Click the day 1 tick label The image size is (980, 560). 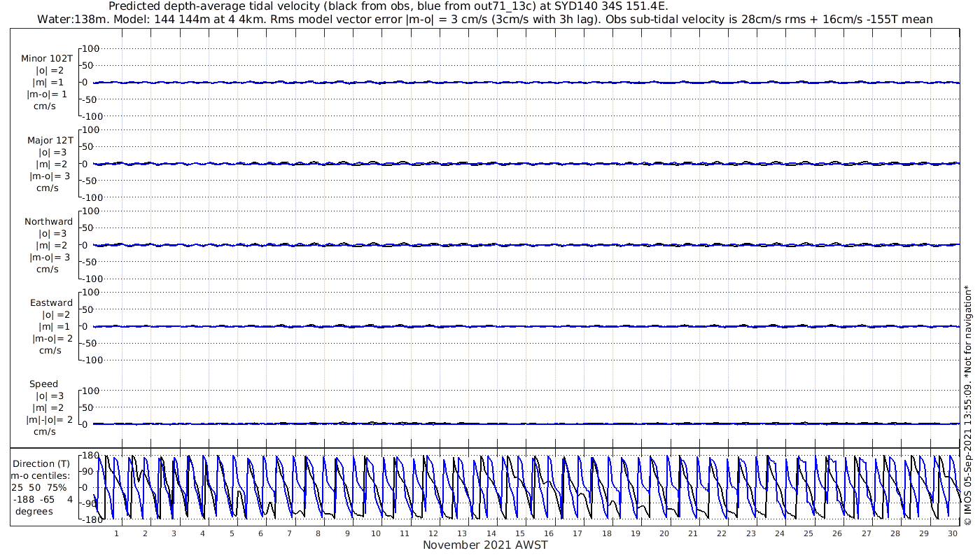point(116,533)
